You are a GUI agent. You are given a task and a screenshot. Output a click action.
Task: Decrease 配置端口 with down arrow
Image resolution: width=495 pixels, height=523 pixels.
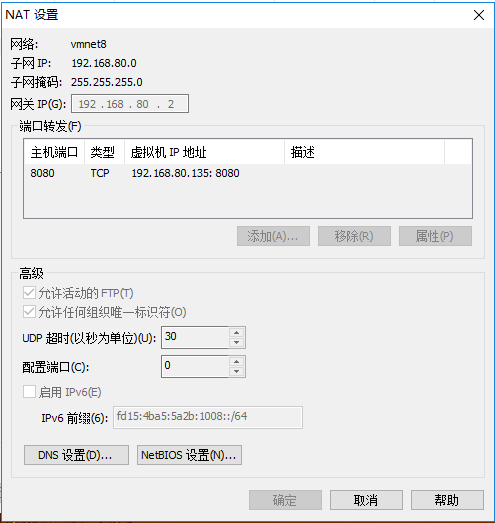click(236, 372)
